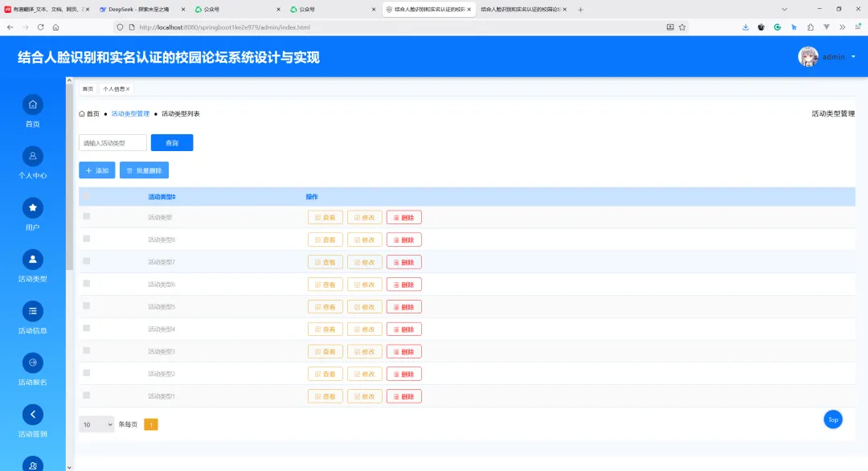Open 活动报名 in the sidebar
The height and width of the screenshot is (471, 868).
tap(33, 369)
